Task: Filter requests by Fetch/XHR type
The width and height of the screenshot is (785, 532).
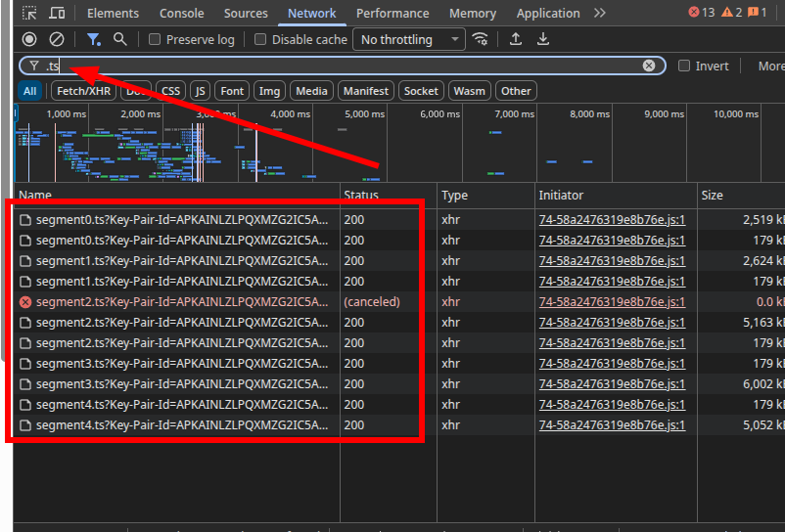Action: [x=83, y=91]
